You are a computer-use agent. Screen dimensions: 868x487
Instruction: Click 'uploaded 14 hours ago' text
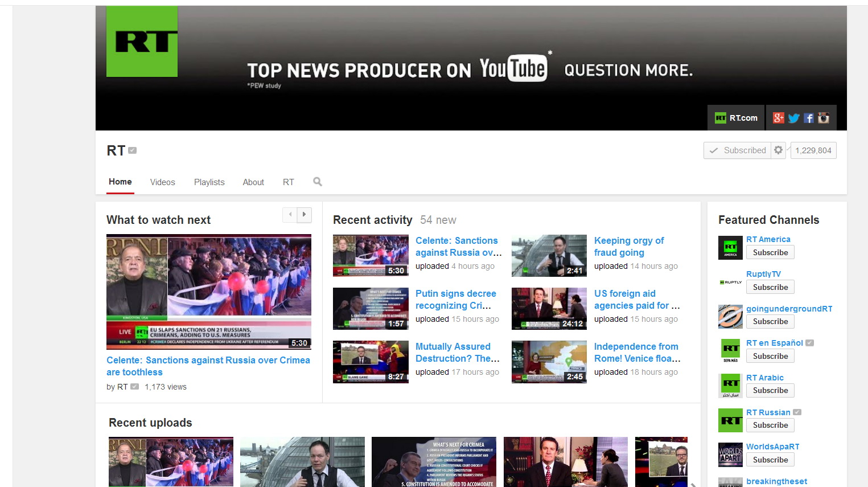click(636, 266)
